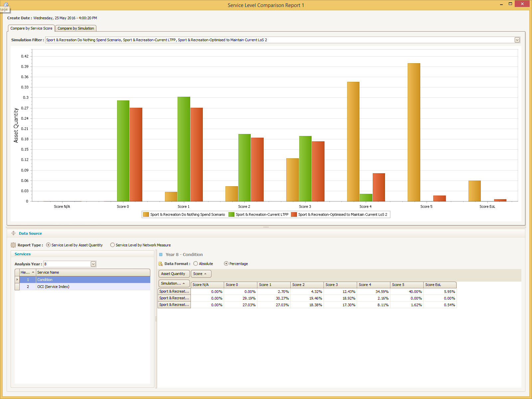The width and height of the screenshot is (532, 399).
Task: Minimize the report window
Action: (x=501, y=4)
